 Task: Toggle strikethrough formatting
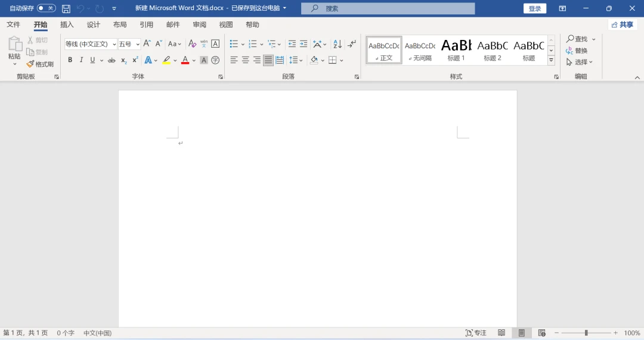click(112, 60)
